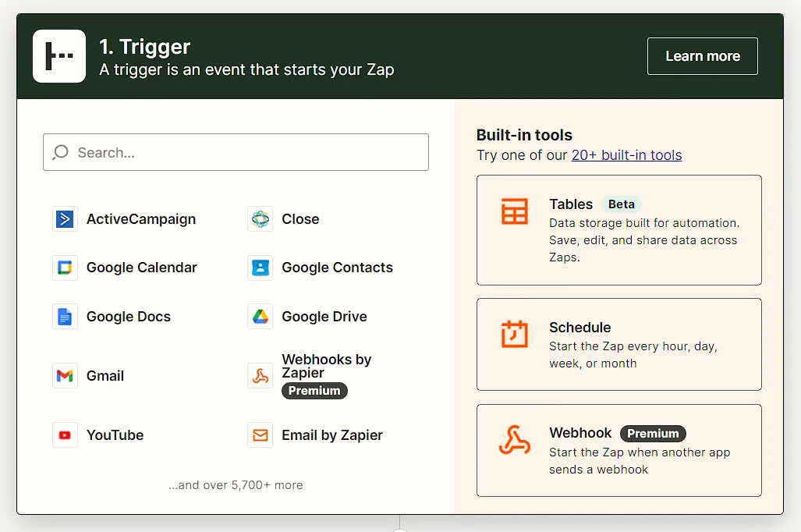This screenshot has height=532, width=801.
Task: Select the Tables Beta card
Action: [x=619, y=230]
